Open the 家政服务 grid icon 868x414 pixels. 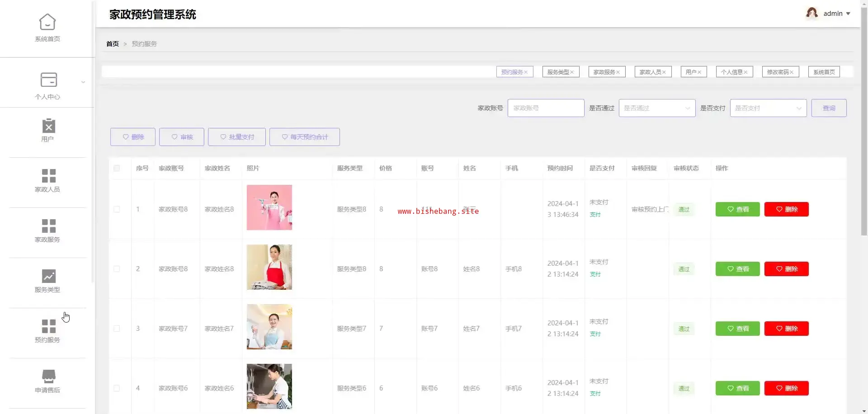(48, 226)
